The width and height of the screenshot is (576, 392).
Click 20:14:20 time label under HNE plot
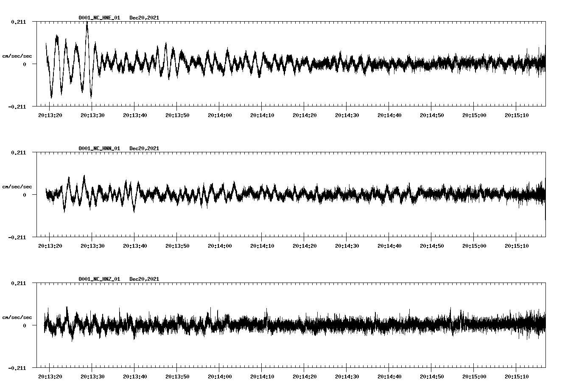(x=305, y=115)
